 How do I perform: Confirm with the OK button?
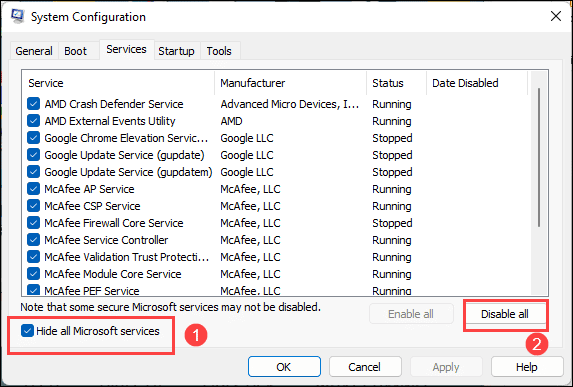(x=284, y=367)
